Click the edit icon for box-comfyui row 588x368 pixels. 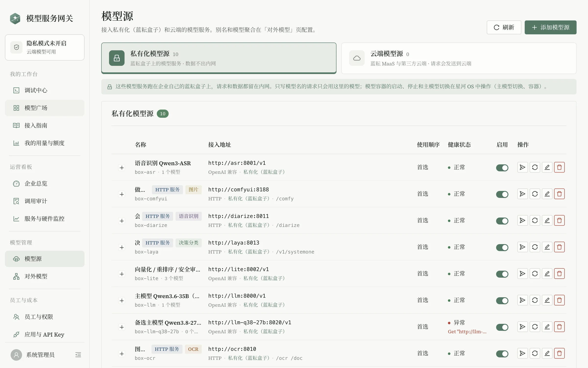pyautogui.click(x=547, y=194)
